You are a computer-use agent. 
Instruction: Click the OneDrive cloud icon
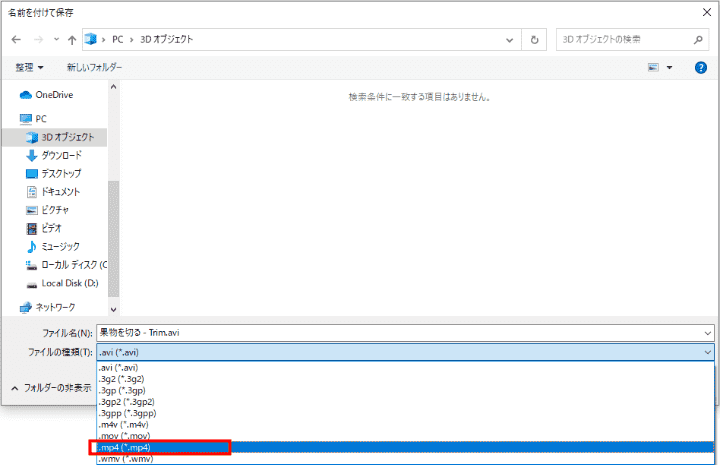coord(26,95)
